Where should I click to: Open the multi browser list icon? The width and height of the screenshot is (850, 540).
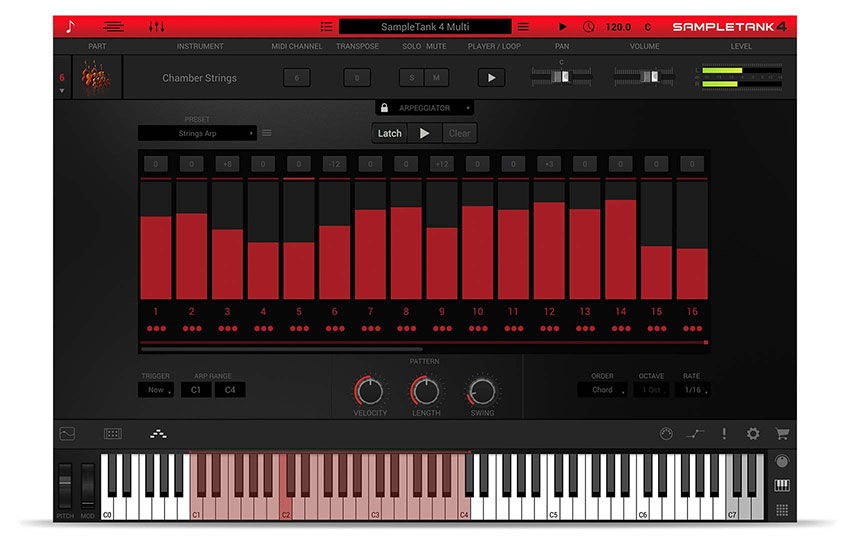point(326,27)
